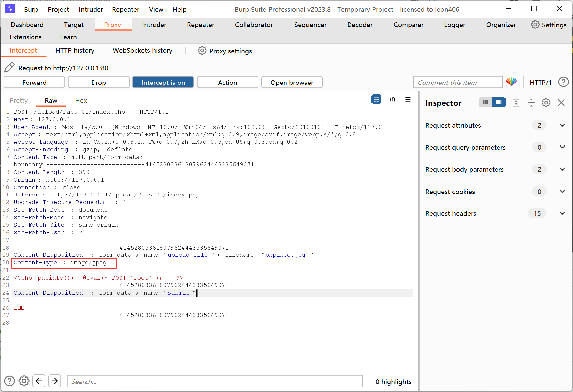Click the pencil edit icon beside request target

coord(9,67)
